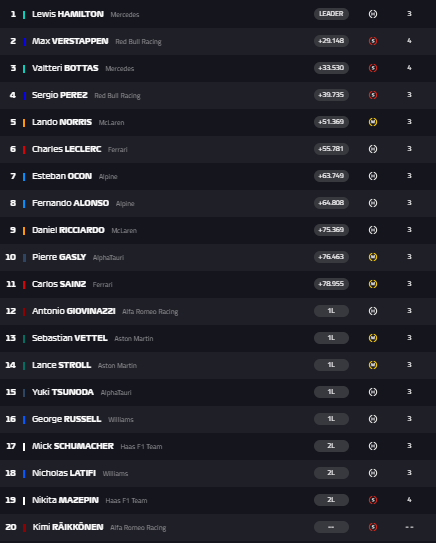This screenshot has height=543, width=436.
Task: Click Mazepin's soft tyre icon
Action: (373, 500)
